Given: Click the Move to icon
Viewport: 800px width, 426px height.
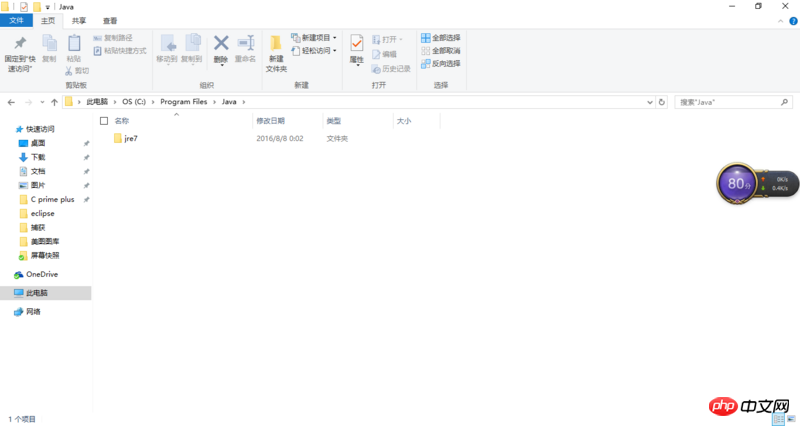Looking at the screenshot, I should coord(167,44).
